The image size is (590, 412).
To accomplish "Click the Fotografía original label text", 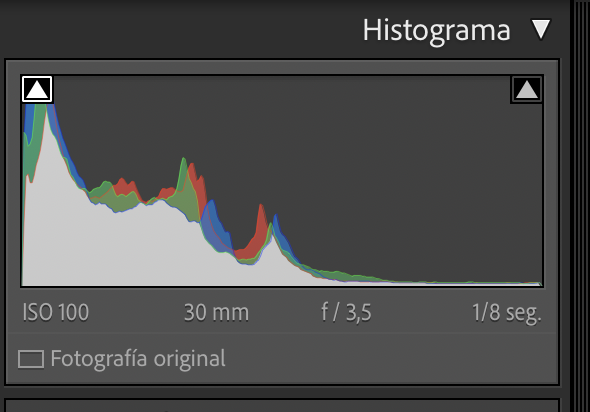I will click(138, 359).
